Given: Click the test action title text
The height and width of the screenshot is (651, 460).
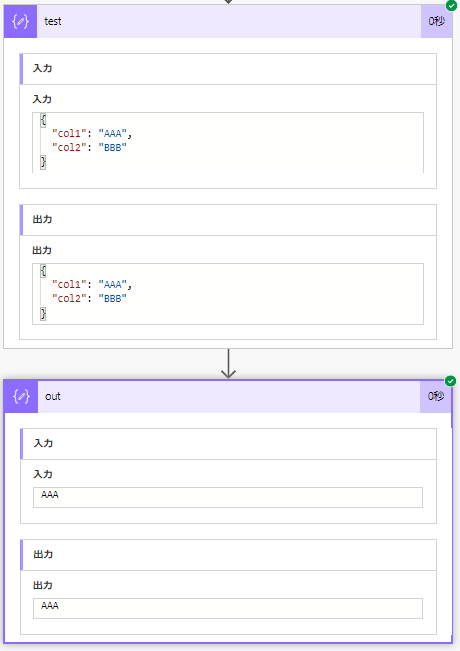Looking at the screenshot, I should tap(53, 21).
